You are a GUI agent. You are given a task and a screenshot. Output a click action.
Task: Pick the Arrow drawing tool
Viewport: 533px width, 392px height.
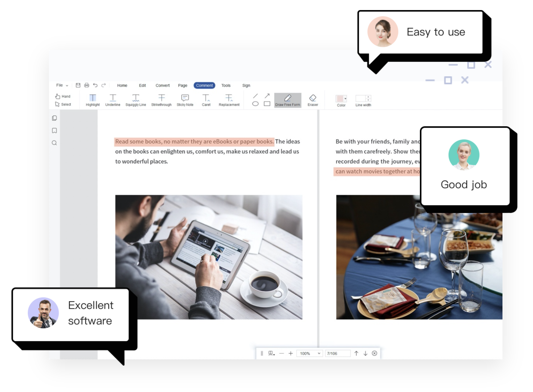pyautogui.click(x=267, y=96)
